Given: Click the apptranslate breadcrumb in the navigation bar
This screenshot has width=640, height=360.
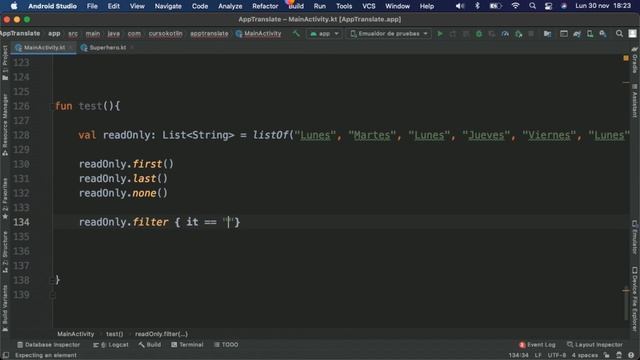Looking at the screenshot, I should pyautogui.click(x=209, y=34).
